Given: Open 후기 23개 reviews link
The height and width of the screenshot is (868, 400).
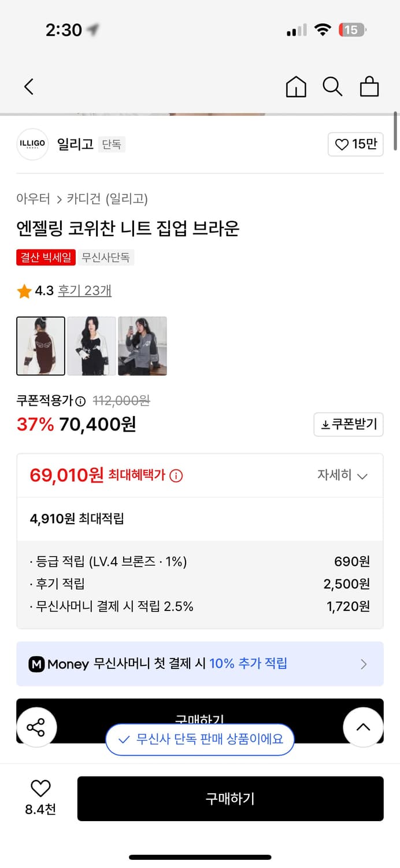Looking at the screenshot, I should [84, 291].
